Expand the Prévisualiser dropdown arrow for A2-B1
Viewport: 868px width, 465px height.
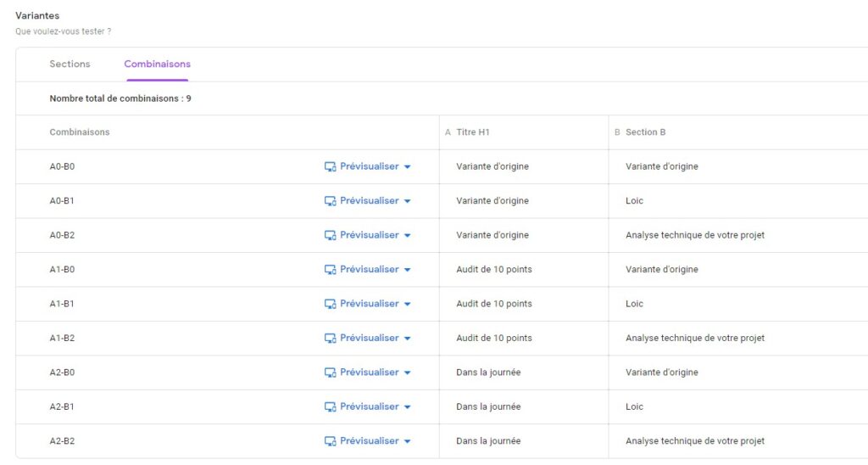pyautogui.click(x=408, y=407)
